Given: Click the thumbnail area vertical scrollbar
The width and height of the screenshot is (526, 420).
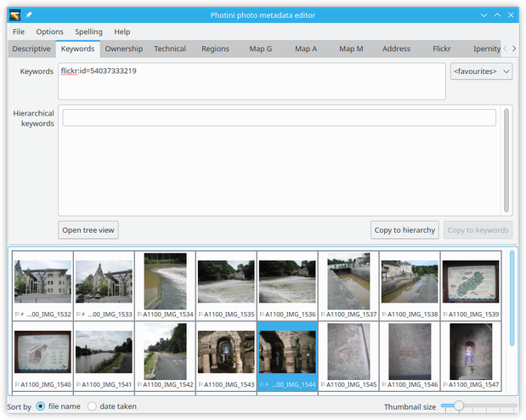Looking at the screenshot, I should click(512, 298).
